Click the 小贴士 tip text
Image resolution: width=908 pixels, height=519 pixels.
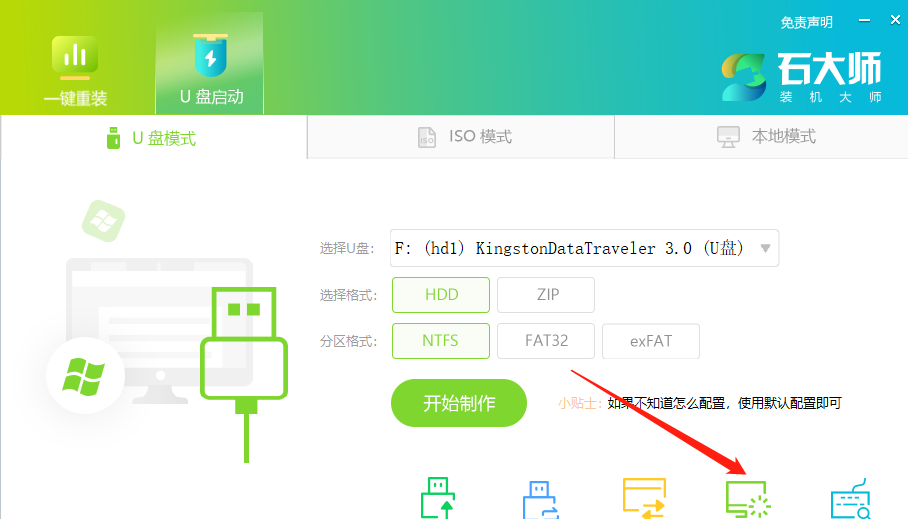700,403
